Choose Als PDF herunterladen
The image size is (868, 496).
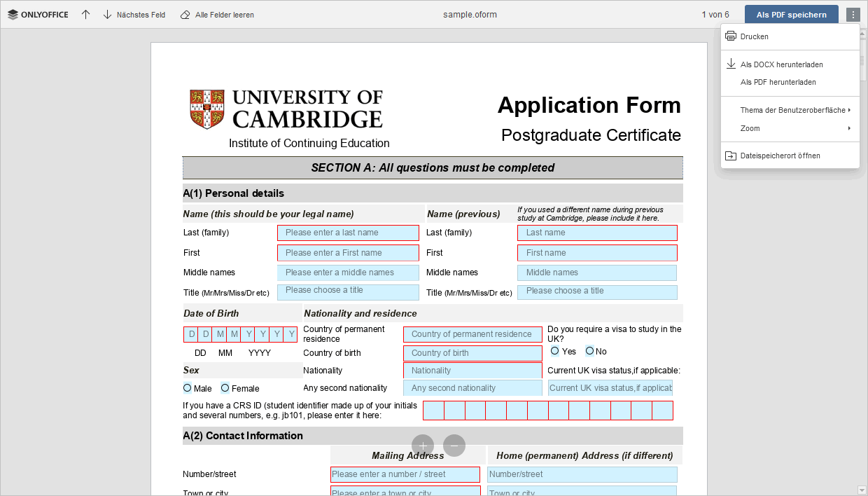tap(790, 82)
